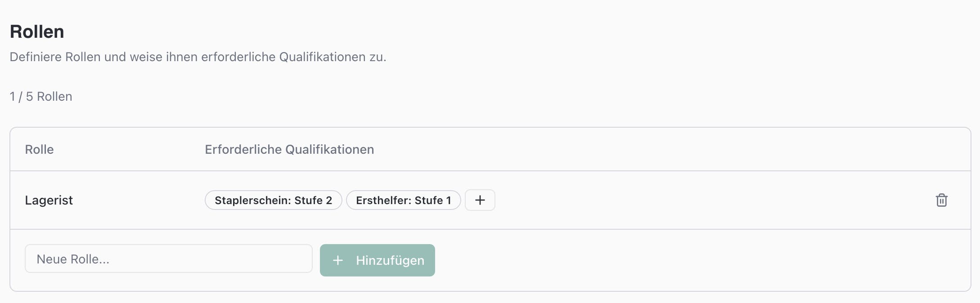The width and height of the screenshot is (980, 303).
Task: Click the Erforderliche Qualifikationen column header
Action: click(289, 149)
